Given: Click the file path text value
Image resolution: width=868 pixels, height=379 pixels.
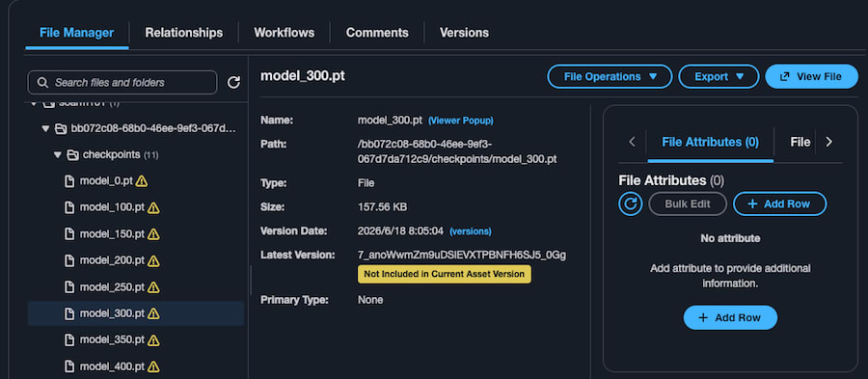Looking at the screenshot, I should click(457, 151).
